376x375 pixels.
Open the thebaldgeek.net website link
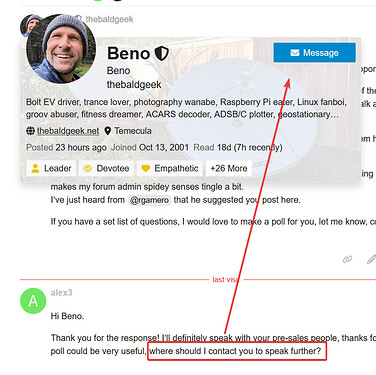coord(68,131)
